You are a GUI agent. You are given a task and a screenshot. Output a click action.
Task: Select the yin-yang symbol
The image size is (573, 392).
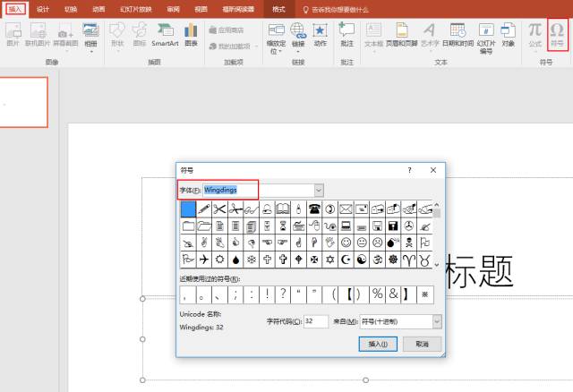(362, 260)
